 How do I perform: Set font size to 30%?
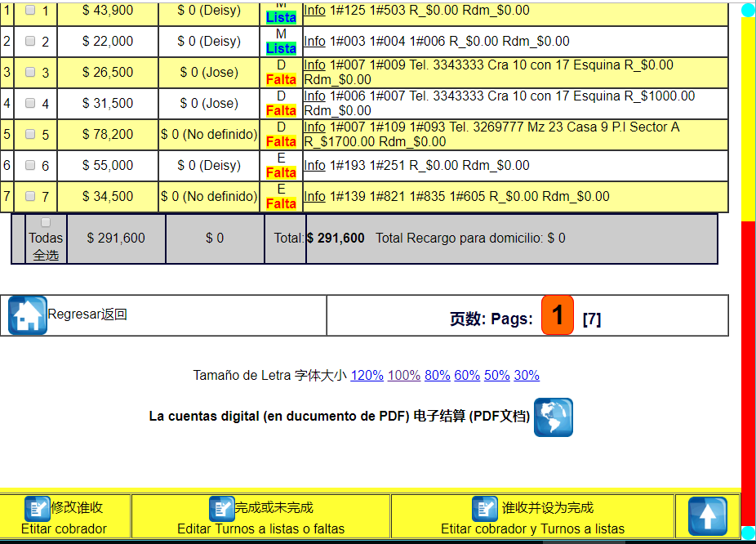point(527,375)
